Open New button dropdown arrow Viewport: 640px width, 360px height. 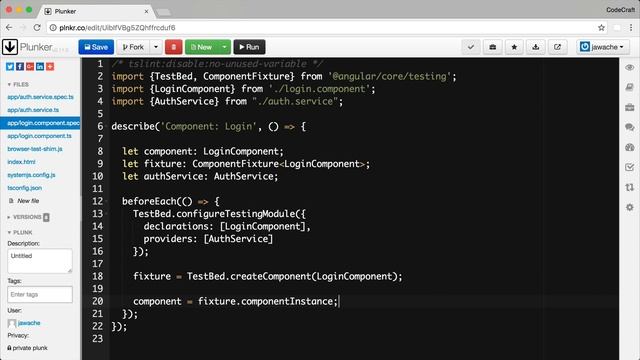224,47
